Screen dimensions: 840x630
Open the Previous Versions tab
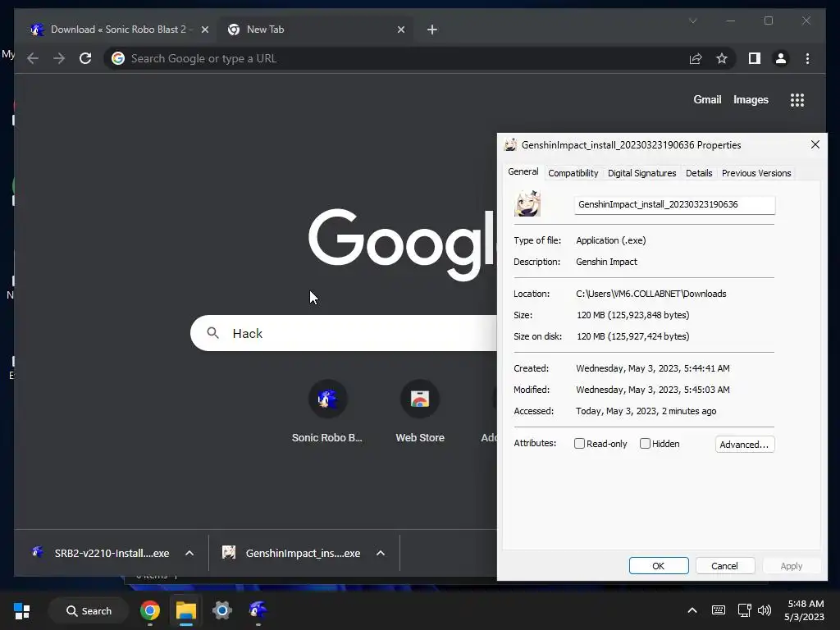pyautogui.click(x=756, y=173)
